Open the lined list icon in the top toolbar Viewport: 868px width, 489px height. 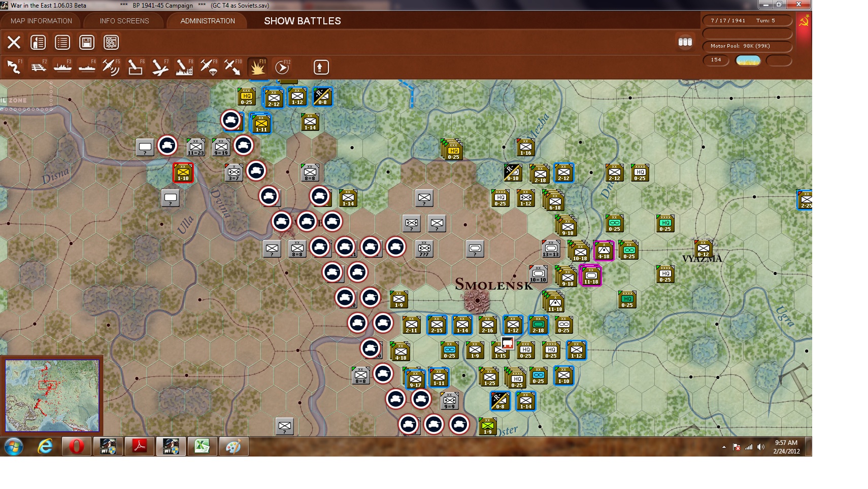[62, 42]
